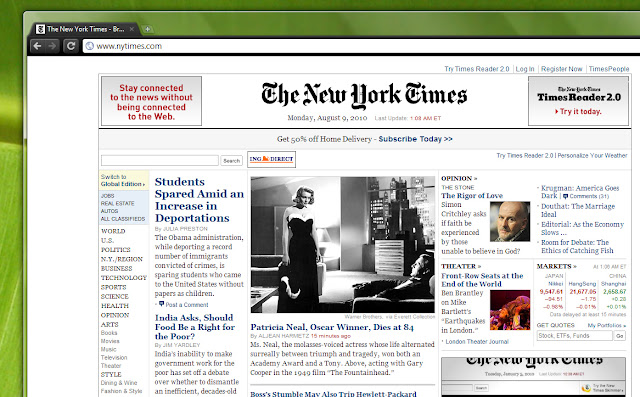640x397 pixels.
Task: Go to the WORLD section
Action: [113, 231]
